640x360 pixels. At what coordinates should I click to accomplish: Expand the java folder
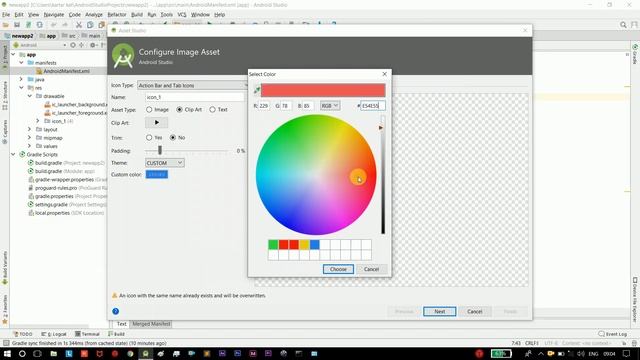[x=21, y=79]
